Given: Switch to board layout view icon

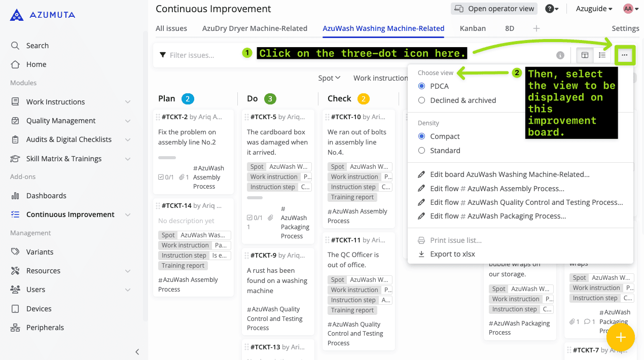Looking at the screenshot, I should coord(585,55).
